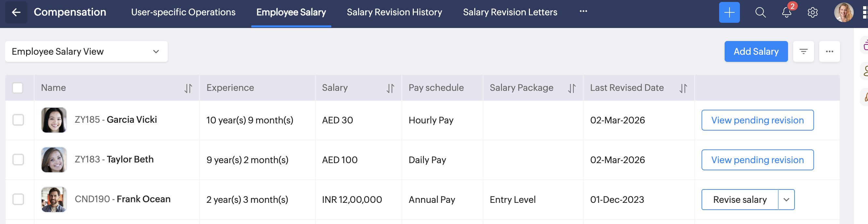Screen dimensions: 868x224
Task: Click the blue plus quick-add icon
Action: pyautogui.click(x=729, y=12)
